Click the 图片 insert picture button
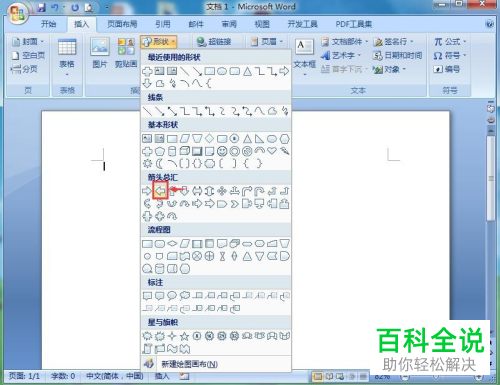The image size is (500, 385). [100, 53]
